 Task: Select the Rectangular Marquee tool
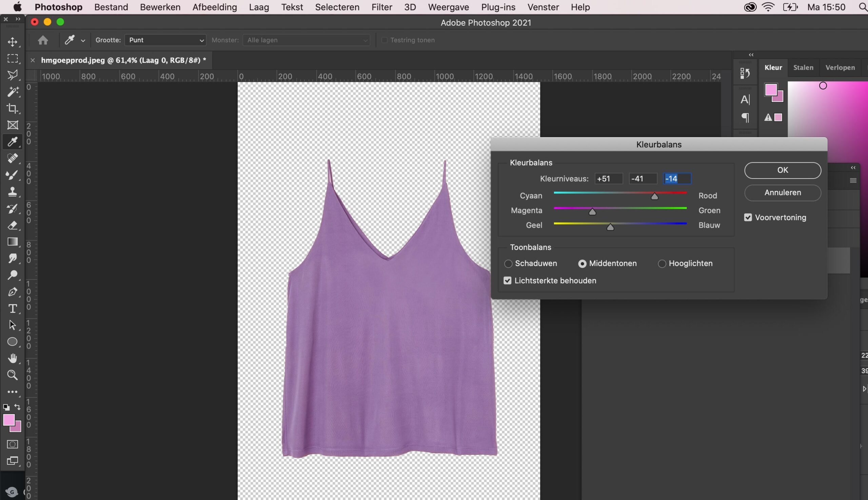(x=13, y=59)
